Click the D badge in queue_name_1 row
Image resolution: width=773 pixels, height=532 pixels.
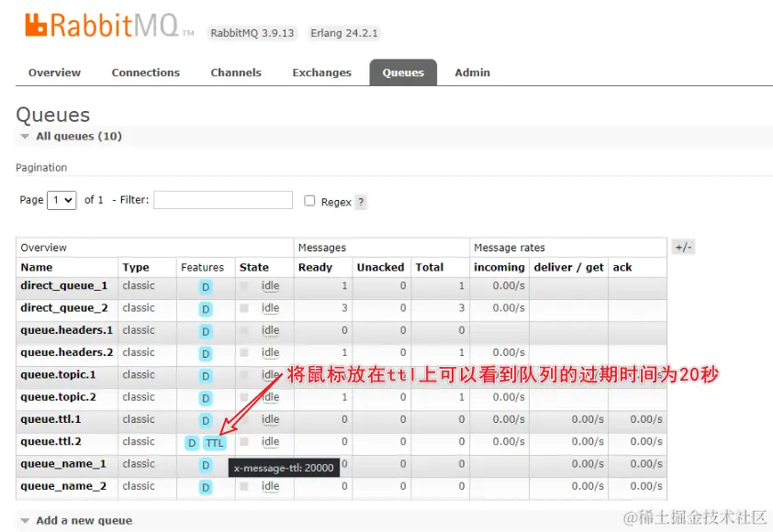[x=206, y=465]
